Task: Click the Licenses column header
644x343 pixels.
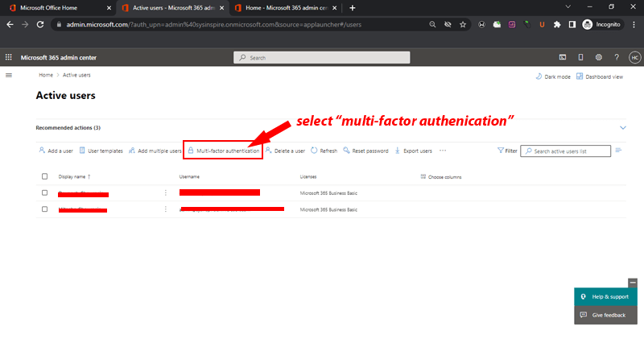Action: [308, 176]
